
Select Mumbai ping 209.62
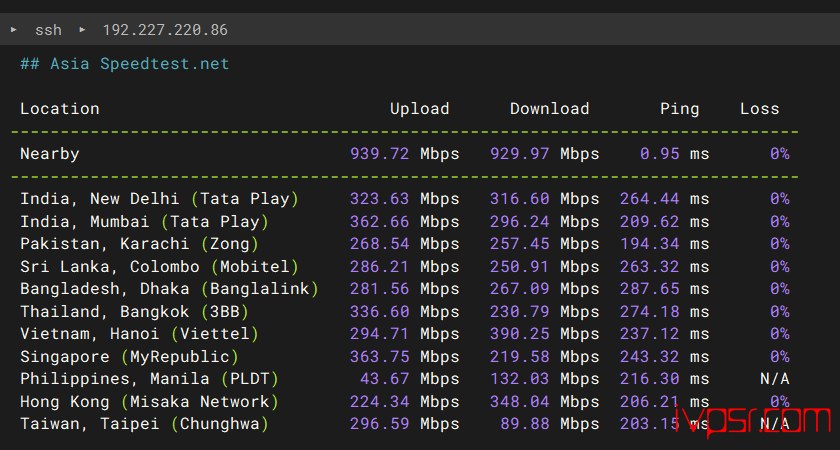click(650, 221)
